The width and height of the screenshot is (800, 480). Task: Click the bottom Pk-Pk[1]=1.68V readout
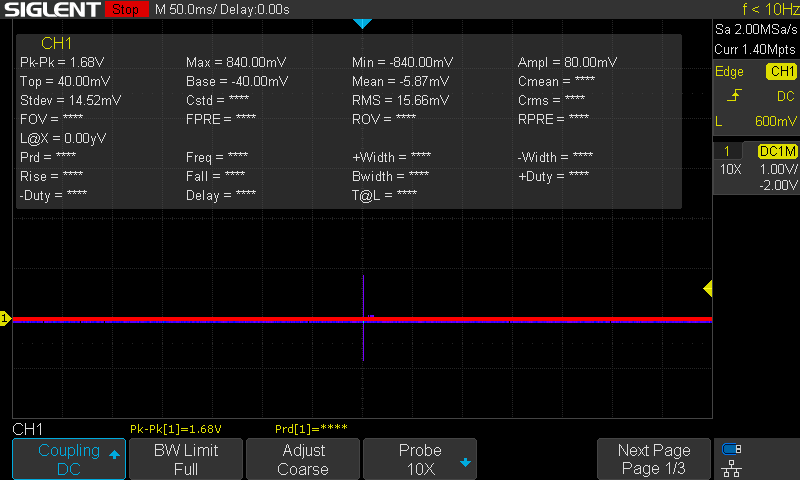pos(176,429)
